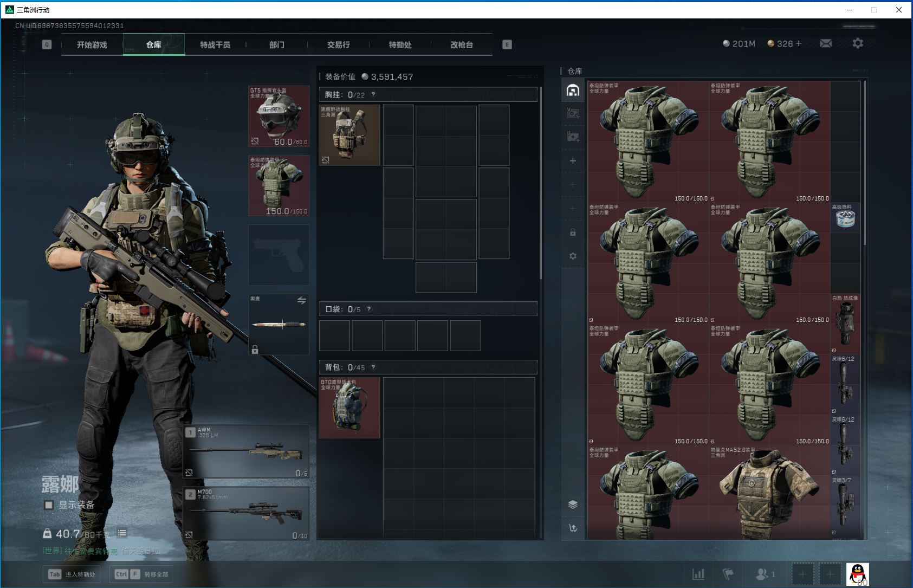The image size is (913, 588).
Task: Open help for 背包 capacity
Action: (x=373, y=367)
